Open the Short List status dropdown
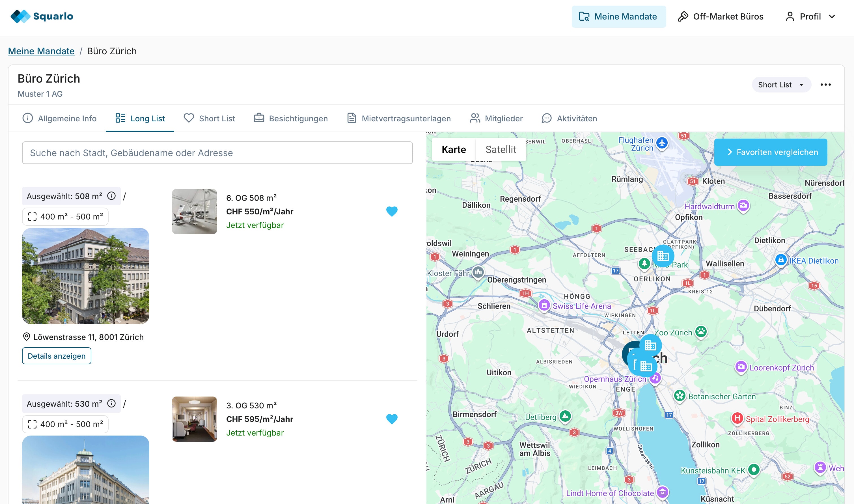Screen dimensions: 854x504 tap(781, 85)
